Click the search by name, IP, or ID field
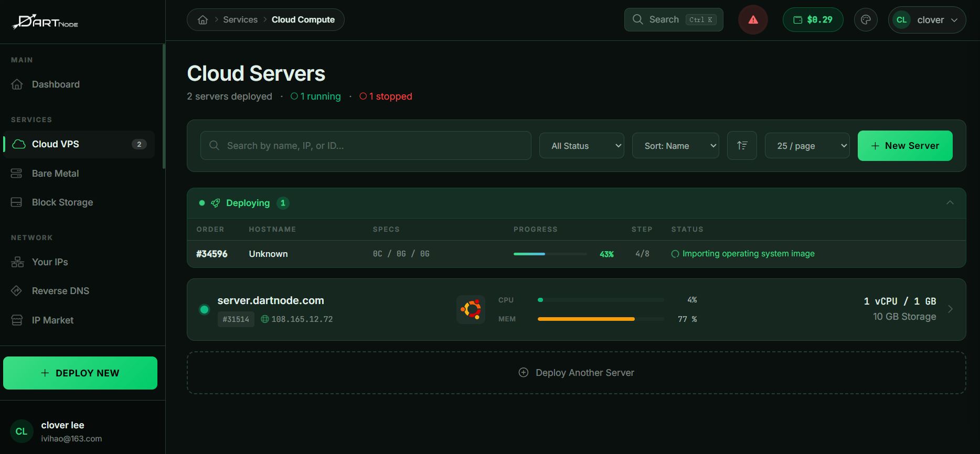 (366, 146)
